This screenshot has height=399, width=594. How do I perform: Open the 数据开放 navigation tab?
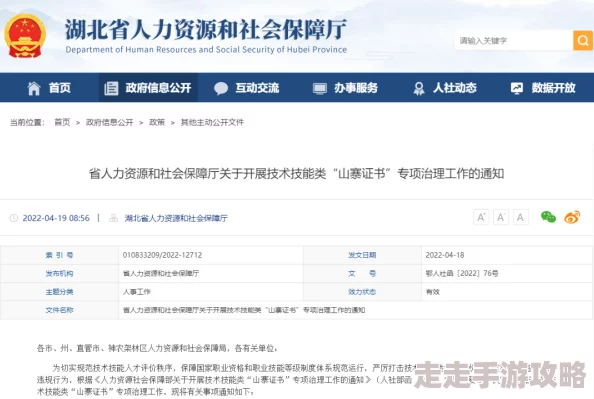[x=543, y=88]
